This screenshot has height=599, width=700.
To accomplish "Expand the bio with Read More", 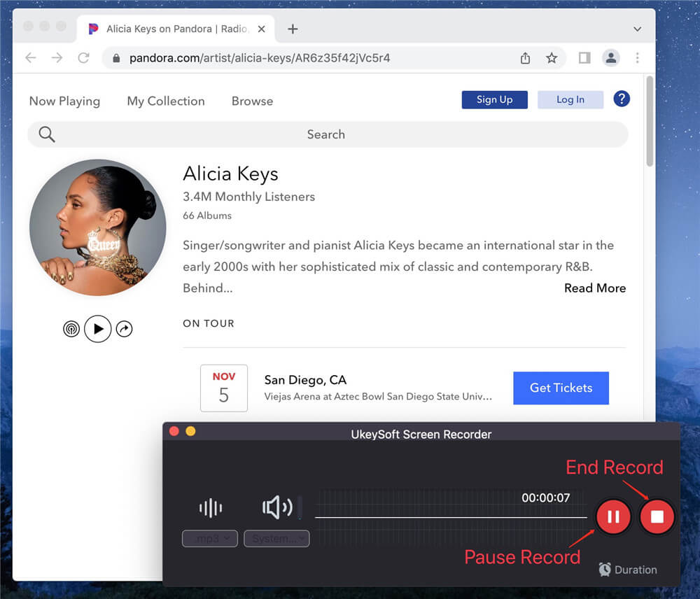I will (594, 288).
